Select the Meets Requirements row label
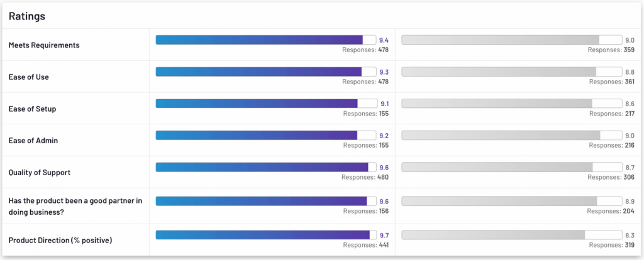Image resolution: width=644 pixels, height=260 pixels. pyautogui.click(x=44, y=45)
